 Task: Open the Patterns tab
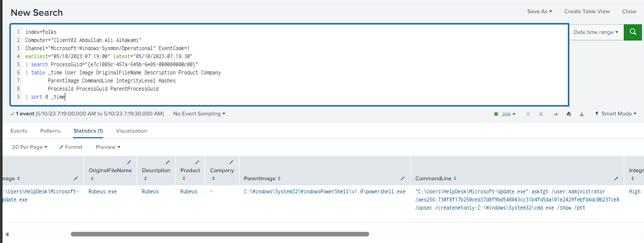(x=50, y=131)
